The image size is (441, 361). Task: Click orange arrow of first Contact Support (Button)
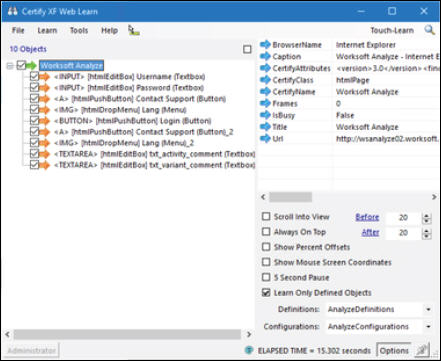(x=44, y=99)
